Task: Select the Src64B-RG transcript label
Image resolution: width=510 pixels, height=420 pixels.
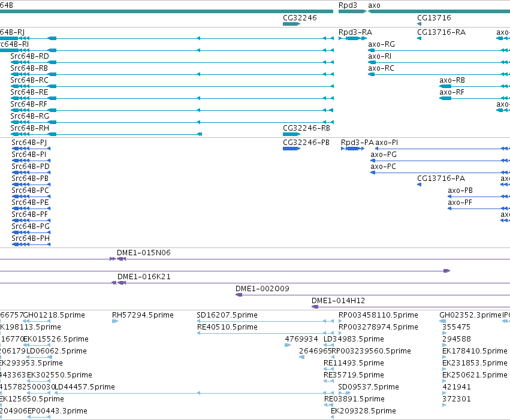Action: point(29,117)
